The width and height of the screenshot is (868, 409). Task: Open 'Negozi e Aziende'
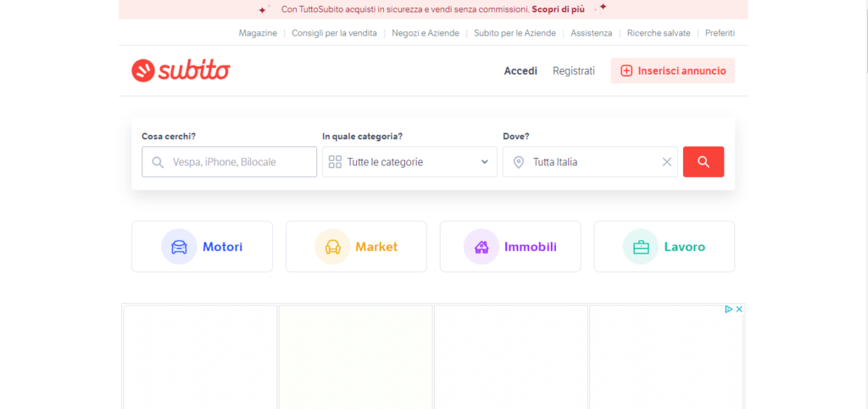[426, 33]
